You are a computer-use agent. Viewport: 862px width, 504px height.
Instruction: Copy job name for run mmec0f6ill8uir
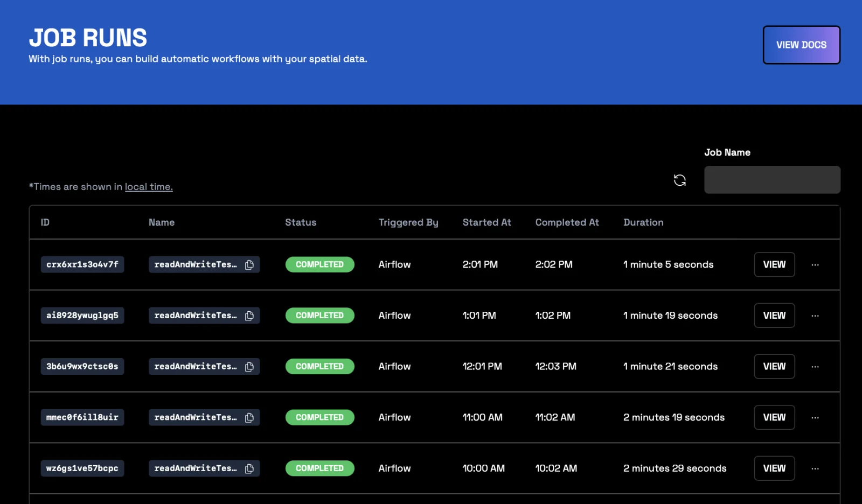click(249, 418)
